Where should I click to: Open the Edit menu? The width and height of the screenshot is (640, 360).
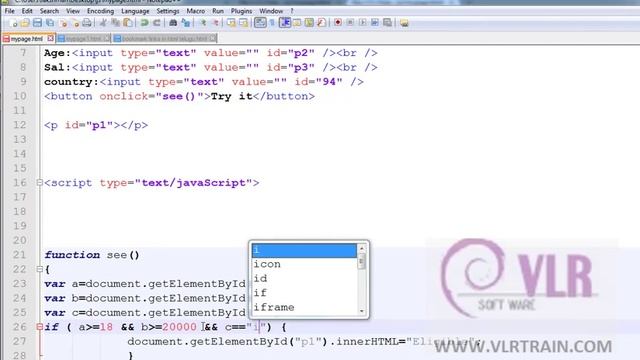pos(27,11)
